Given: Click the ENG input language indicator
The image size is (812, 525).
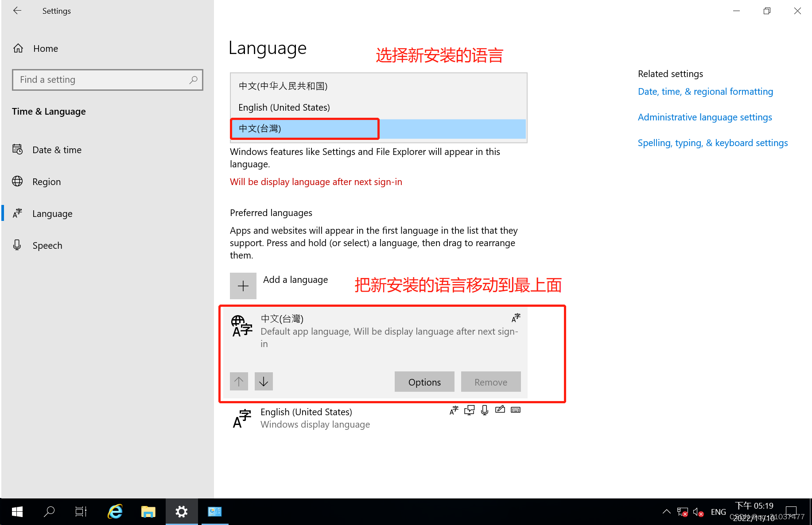Looking at the screenshot, I should tap(718, 512).
